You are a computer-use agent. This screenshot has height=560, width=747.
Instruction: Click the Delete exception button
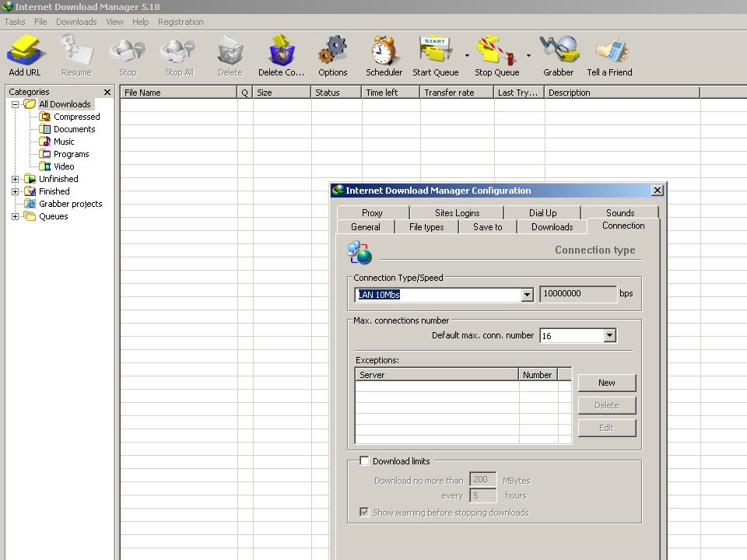(606, 405)
